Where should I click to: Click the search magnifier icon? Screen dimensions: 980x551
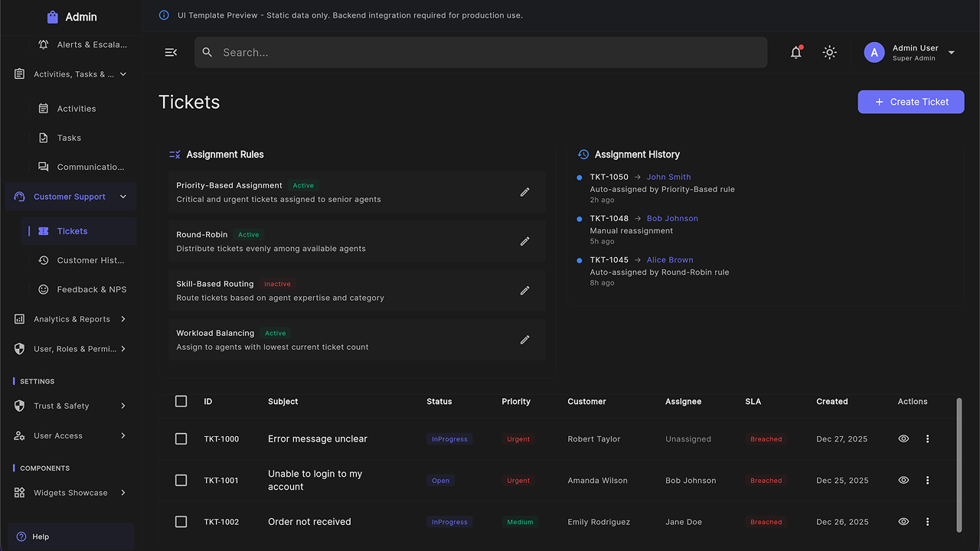207,53
